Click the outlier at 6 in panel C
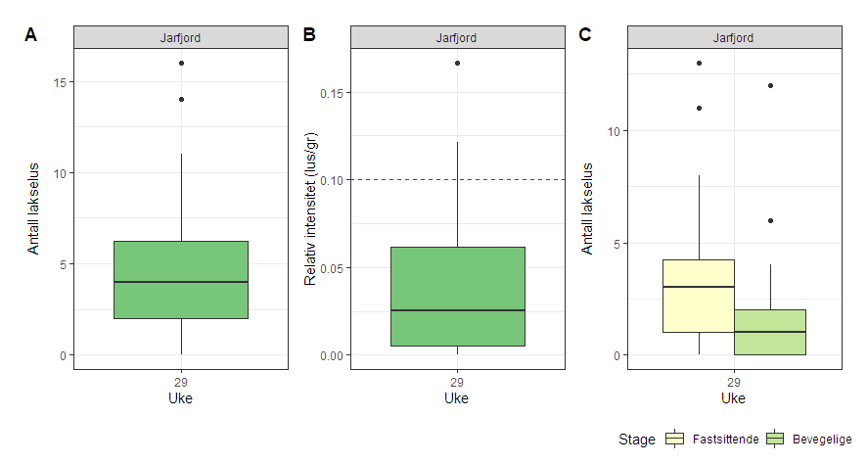 (770, 220)
